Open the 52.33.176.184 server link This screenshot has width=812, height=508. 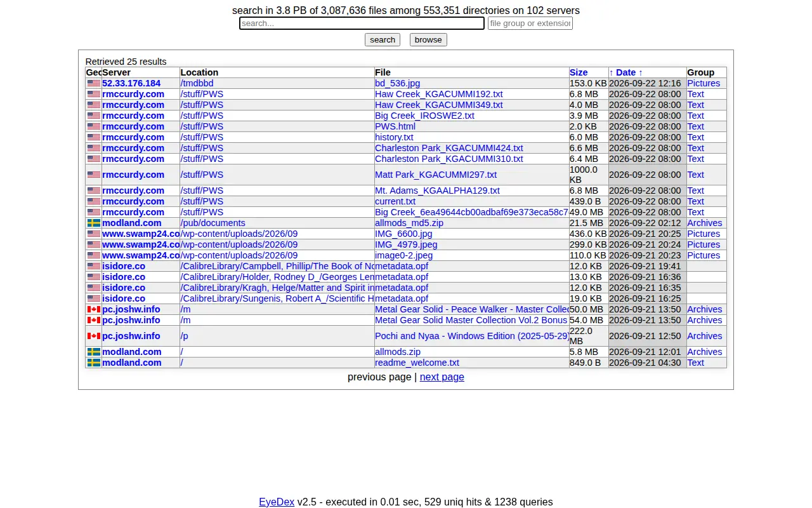pyautogui.click(x=131, y=83)
